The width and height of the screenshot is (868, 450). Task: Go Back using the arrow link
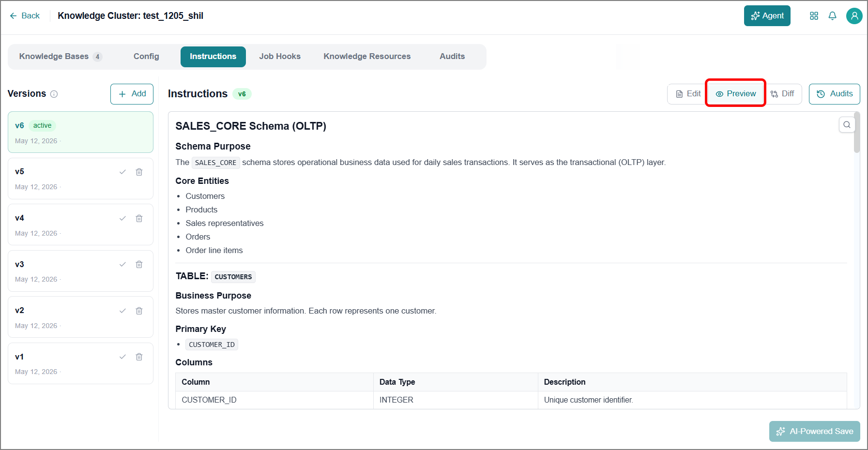click(24, 16)
